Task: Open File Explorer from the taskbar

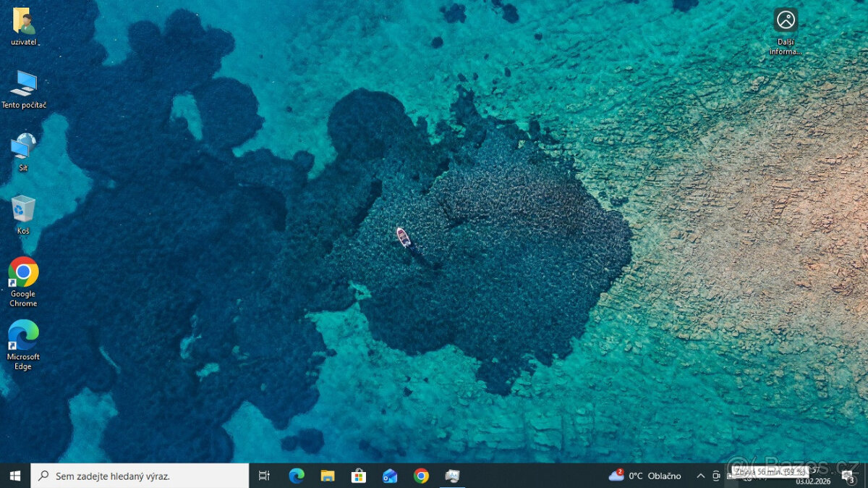Action: tap(328, 476)
